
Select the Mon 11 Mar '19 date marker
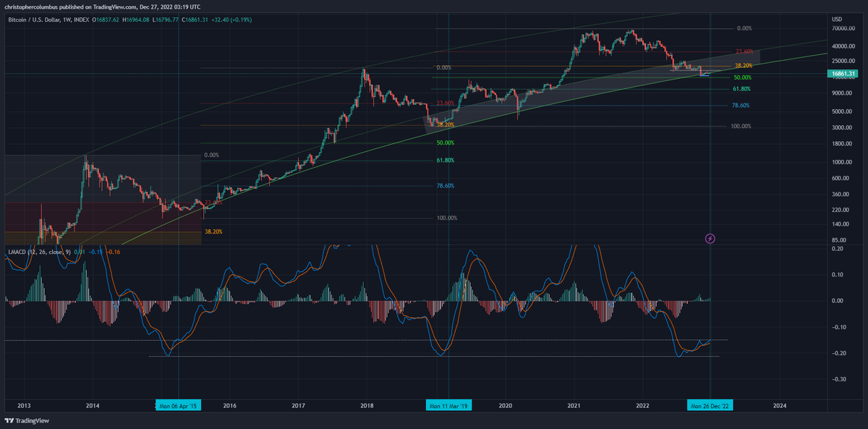tap(447, 405)
